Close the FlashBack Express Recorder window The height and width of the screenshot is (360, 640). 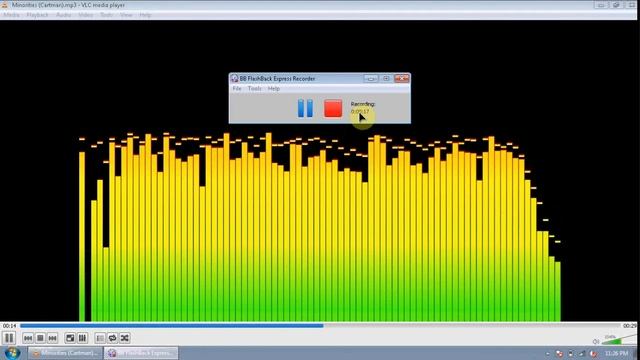(x=402, y=78)
